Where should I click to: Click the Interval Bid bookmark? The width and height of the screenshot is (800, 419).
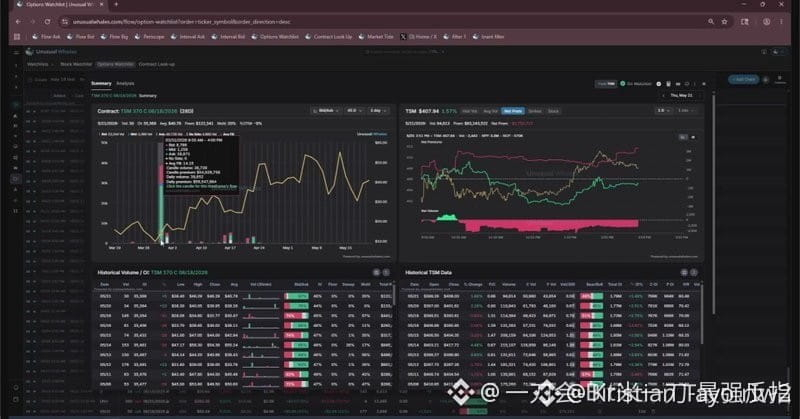(228, 37)
